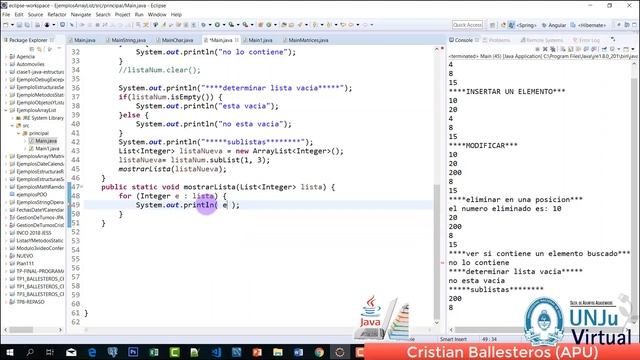The image size is (640, 360).
Task: Open Photoshop from the taskbar
Action: [133, 352]
